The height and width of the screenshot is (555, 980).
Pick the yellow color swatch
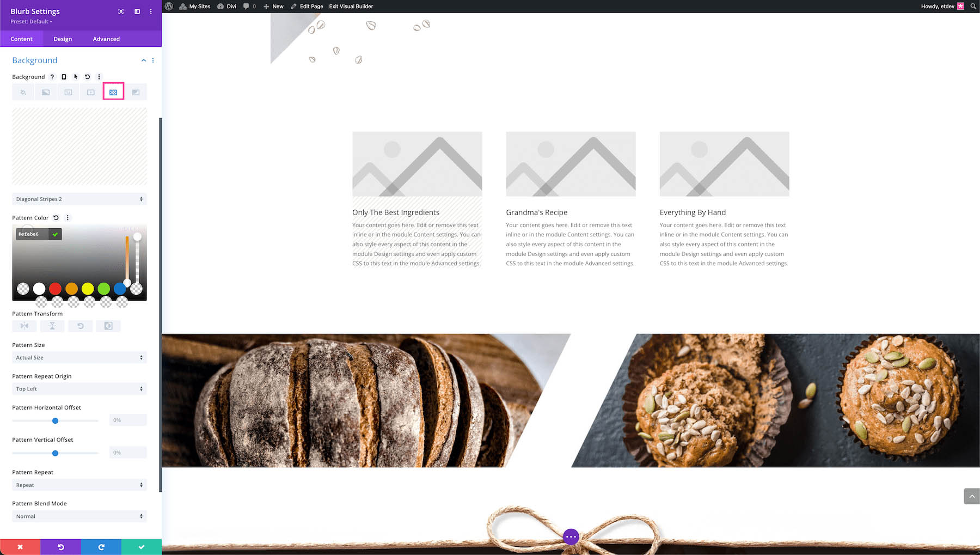coord(88,289)
